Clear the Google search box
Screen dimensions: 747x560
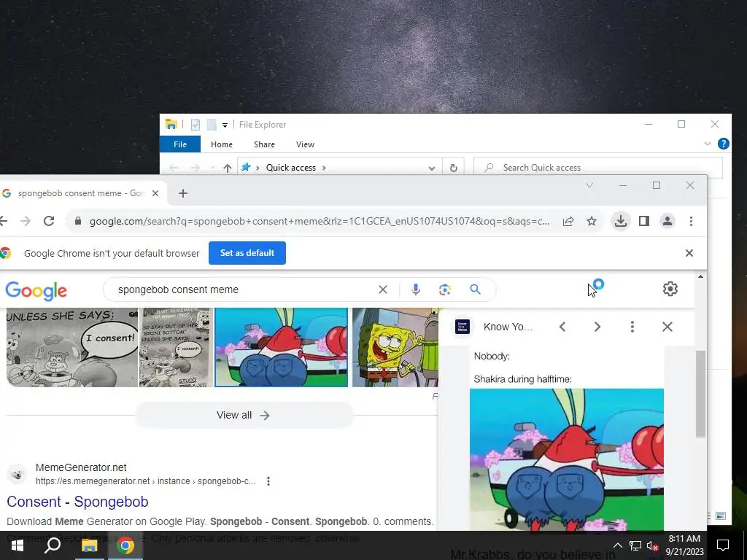pyautogui.click(x=382, y=289)
